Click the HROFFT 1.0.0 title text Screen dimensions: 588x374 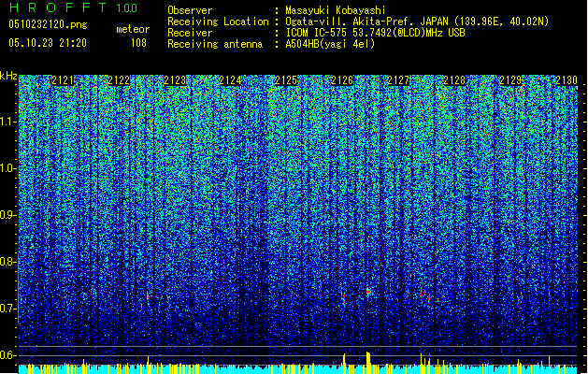click(73, 7)
